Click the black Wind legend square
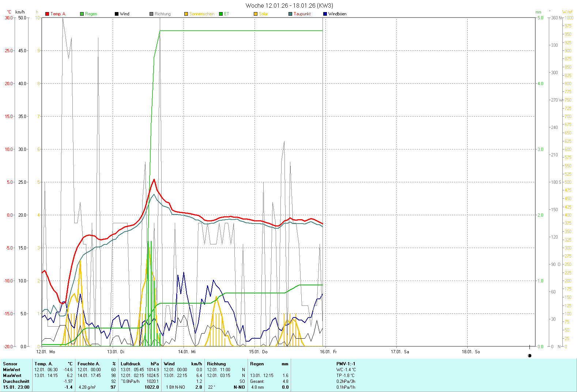Viewport: 577px width, 392px height. tap(117, 14)
